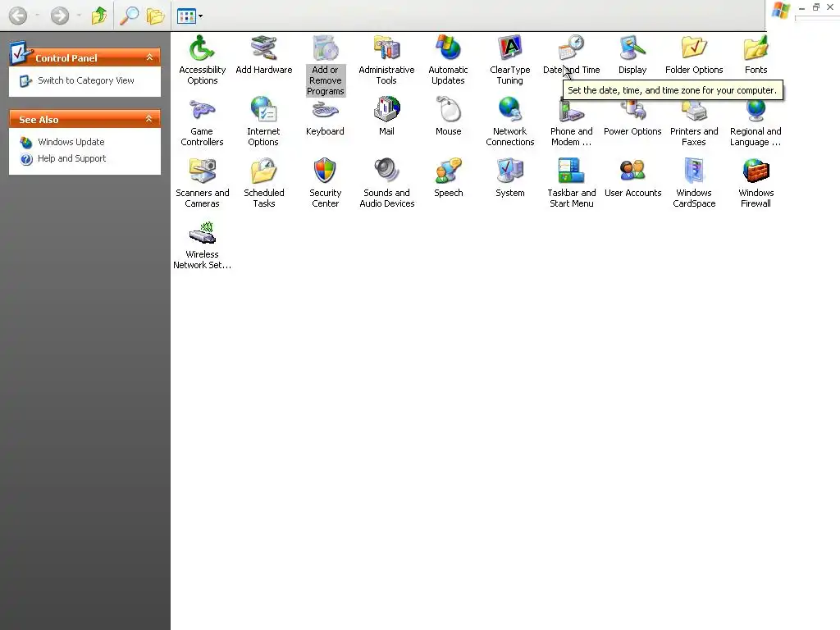Open Power Options icon
The width and height of the screenshot is (840, 630).
coord(632,116)
